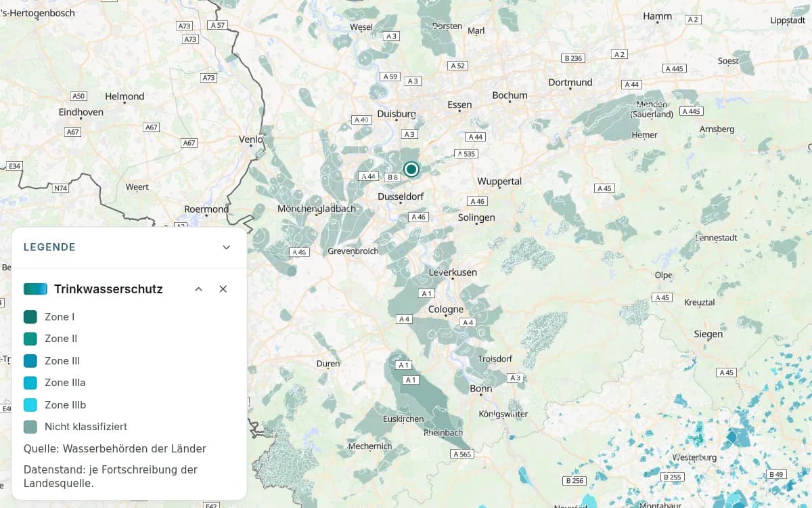Click the Mönchengladbach city label
This screenshot has height=508, width=812.
[317, 209]
